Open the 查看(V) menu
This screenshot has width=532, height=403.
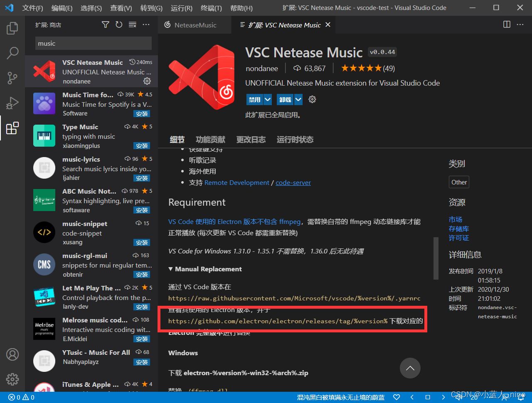pos(121,8)
